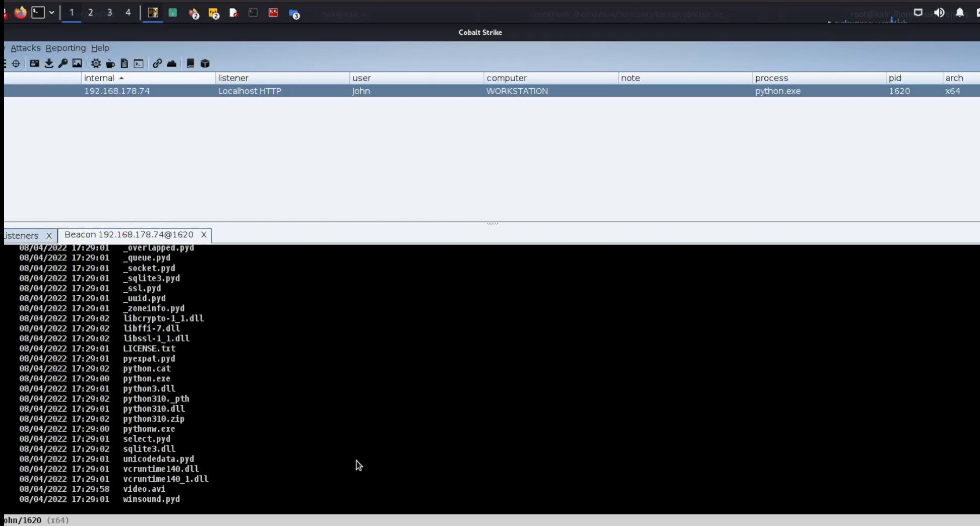
Task: Close the Beacon 192.168.178.74@1620 tab
Action: 204,235
